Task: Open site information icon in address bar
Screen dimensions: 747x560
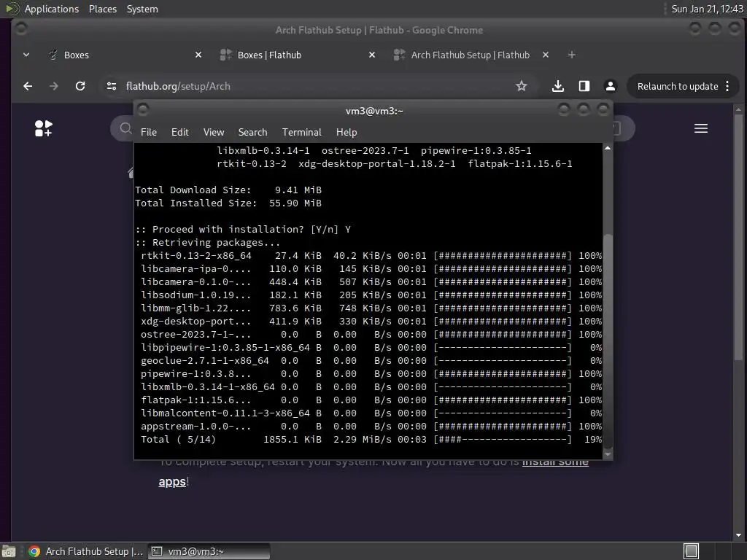Action: pyautogui.click(x=112, y=86)
